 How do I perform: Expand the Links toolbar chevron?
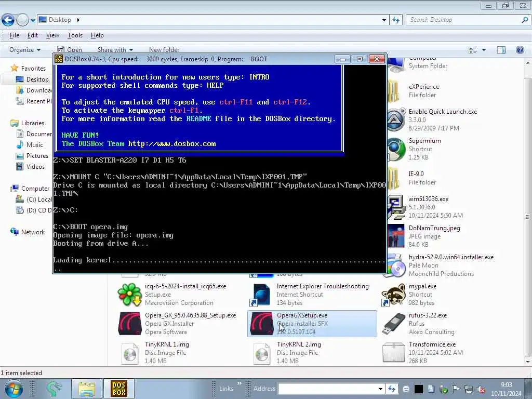coord(239,383)
